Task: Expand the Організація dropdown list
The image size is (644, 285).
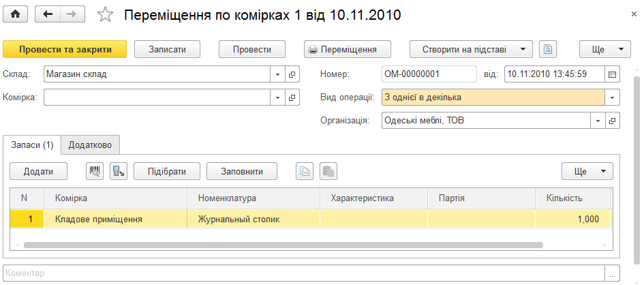Action: click(598, 121)
